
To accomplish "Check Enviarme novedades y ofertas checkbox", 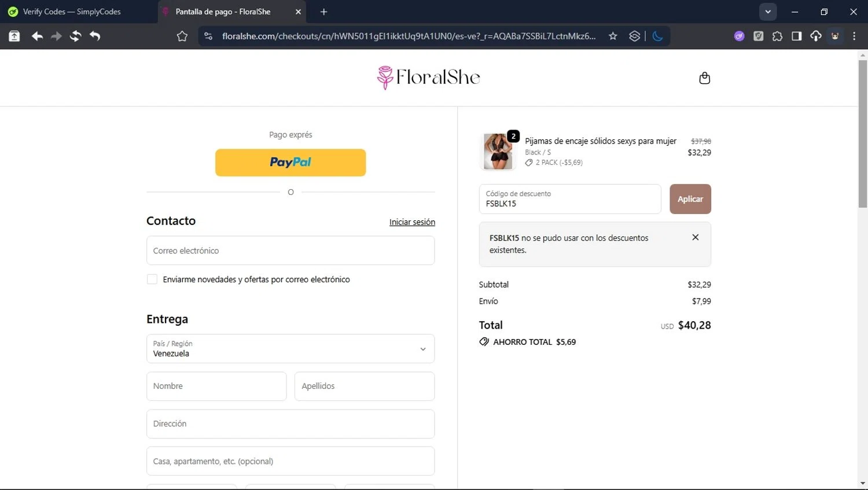I will pyautogui.click(x=152, y=279).
